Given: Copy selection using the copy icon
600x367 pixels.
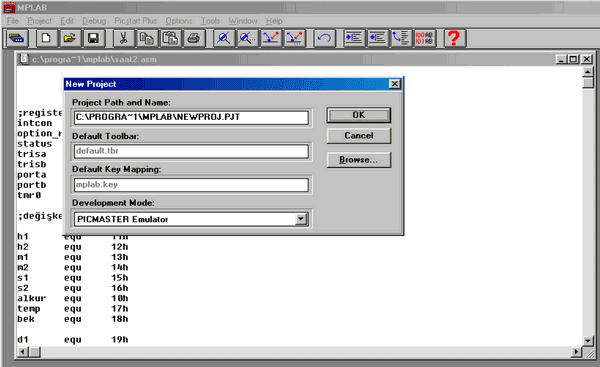Looking at the screenshot, I should 147,38.
